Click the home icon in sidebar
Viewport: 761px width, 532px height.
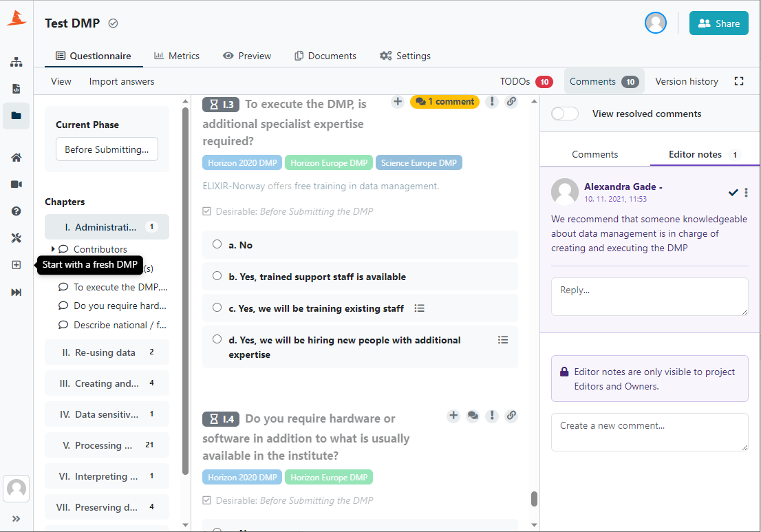click(x=17, y=158)
